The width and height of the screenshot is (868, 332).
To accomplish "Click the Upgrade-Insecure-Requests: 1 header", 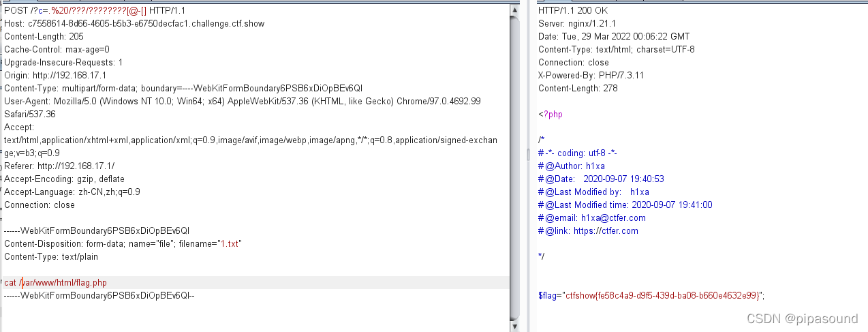I will coord(63,63).
